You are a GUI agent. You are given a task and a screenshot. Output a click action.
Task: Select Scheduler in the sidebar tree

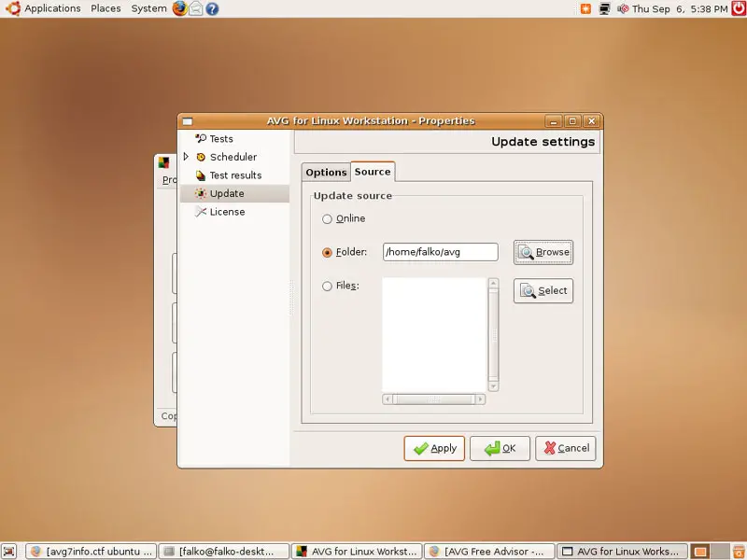(233, 157)
